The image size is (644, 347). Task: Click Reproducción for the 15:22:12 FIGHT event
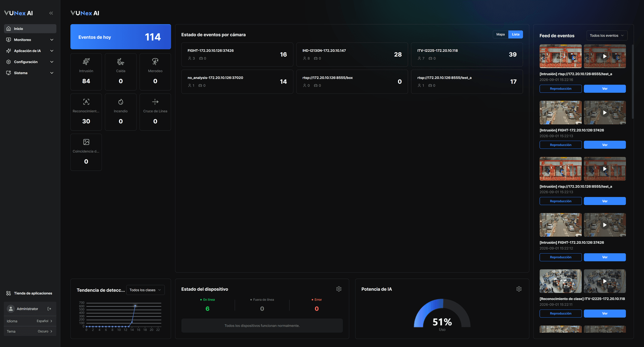click(560, 257)
